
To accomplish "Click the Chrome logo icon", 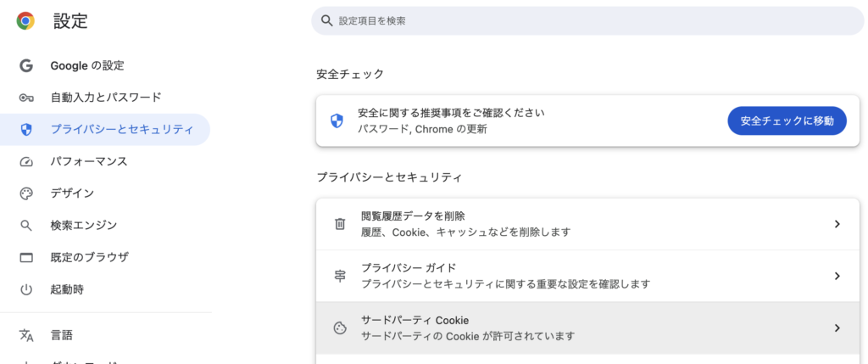I will 25,21.
